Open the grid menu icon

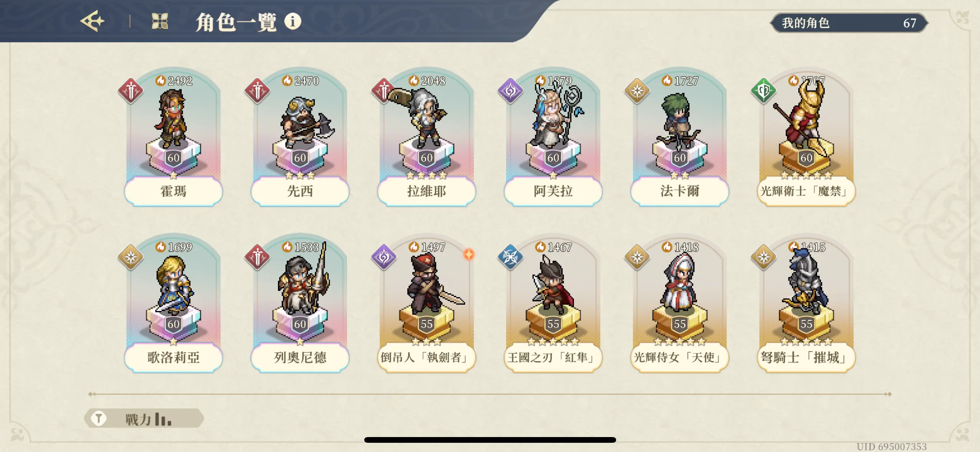coord(160,21)
